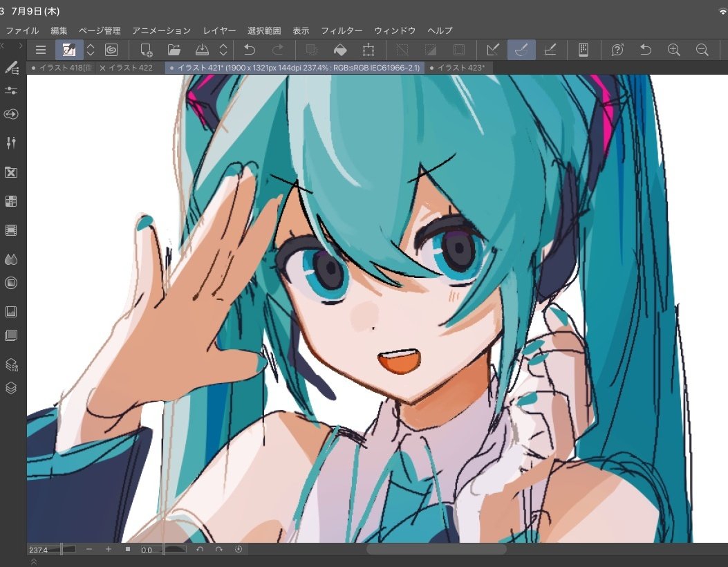Expand the stepper arrows beside Save icon

click(223, 50)
